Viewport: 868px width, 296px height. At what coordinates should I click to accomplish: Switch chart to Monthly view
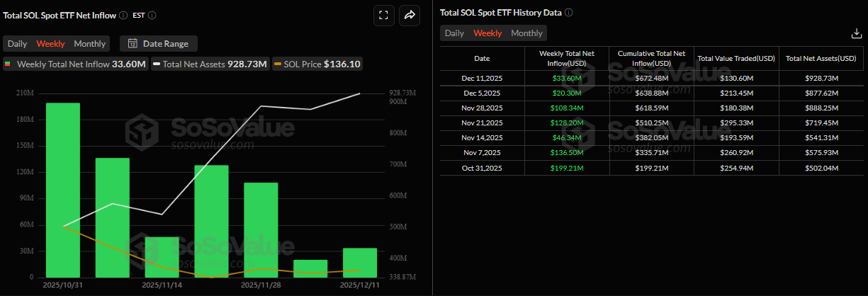(x=90, y=44)
